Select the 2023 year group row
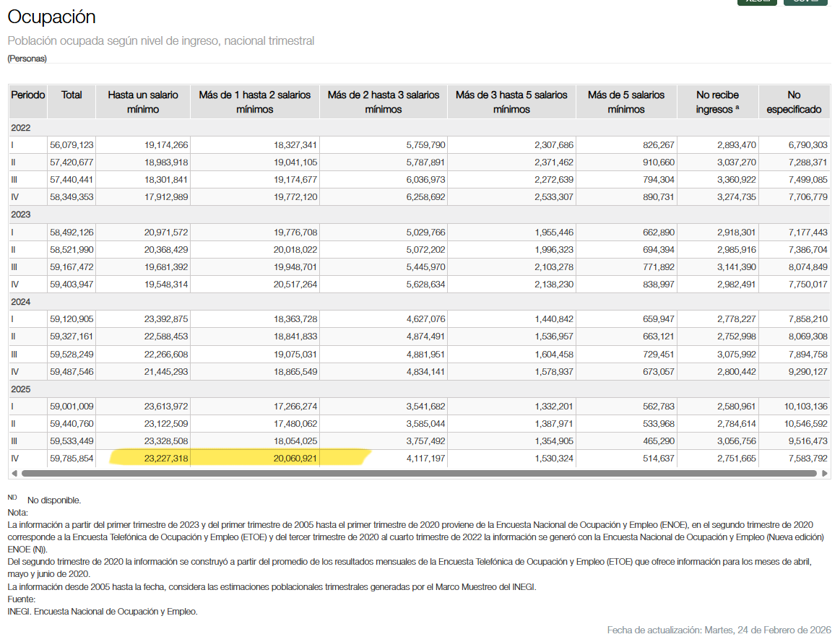 [420, 214]
